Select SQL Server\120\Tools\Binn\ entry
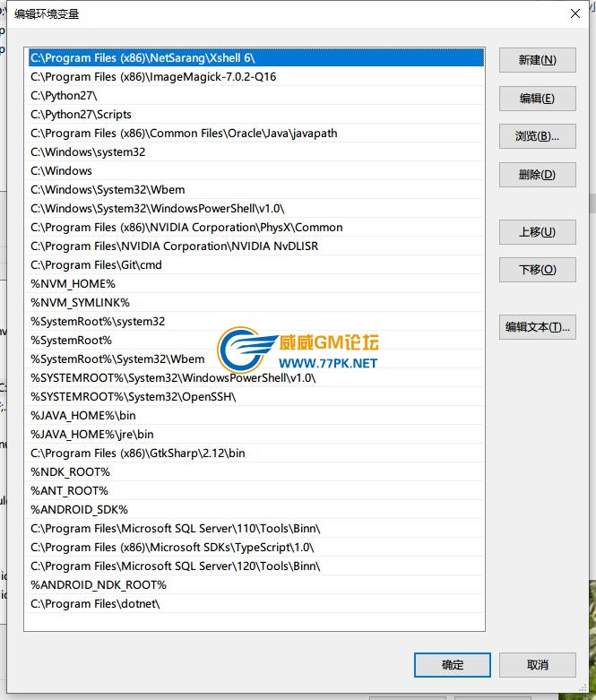The height and width of the screenshot is (700, 596). [255, 566]
